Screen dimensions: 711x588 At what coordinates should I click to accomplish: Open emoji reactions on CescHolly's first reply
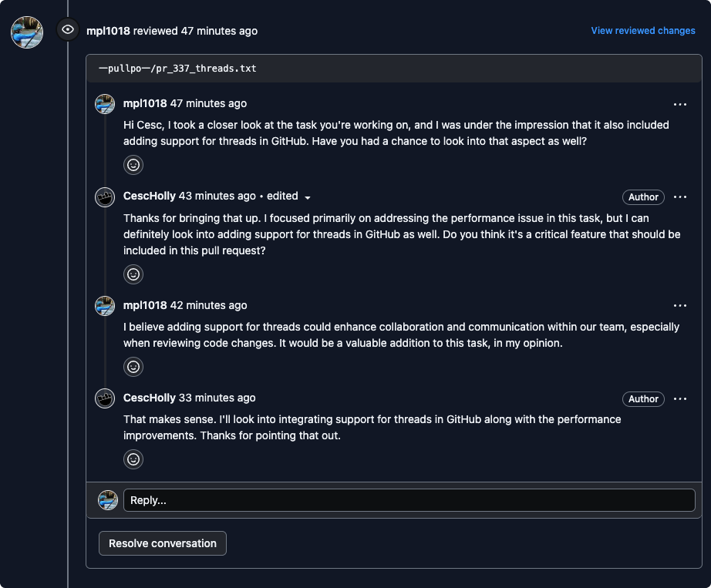pyautogui.click(x=133, y=274)
